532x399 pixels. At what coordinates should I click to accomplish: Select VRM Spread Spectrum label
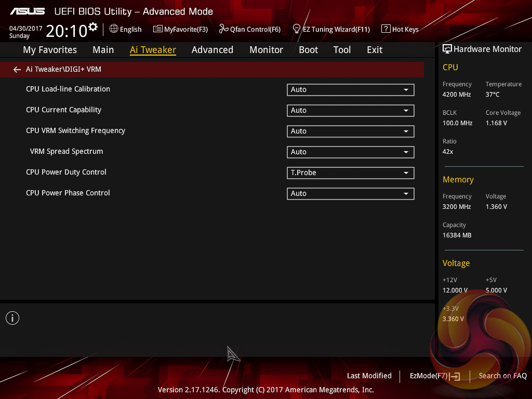click(66, 151)
